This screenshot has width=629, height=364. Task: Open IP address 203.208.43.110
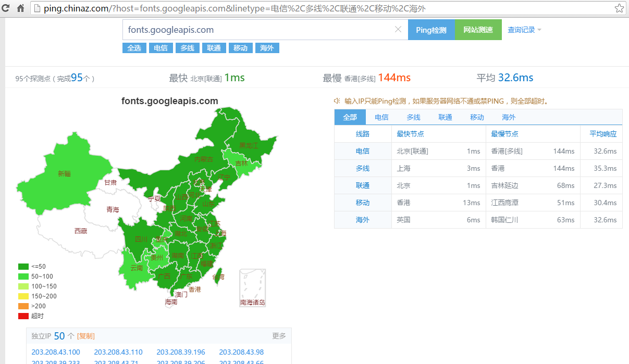pyautogui.click(x=118, y=352)
